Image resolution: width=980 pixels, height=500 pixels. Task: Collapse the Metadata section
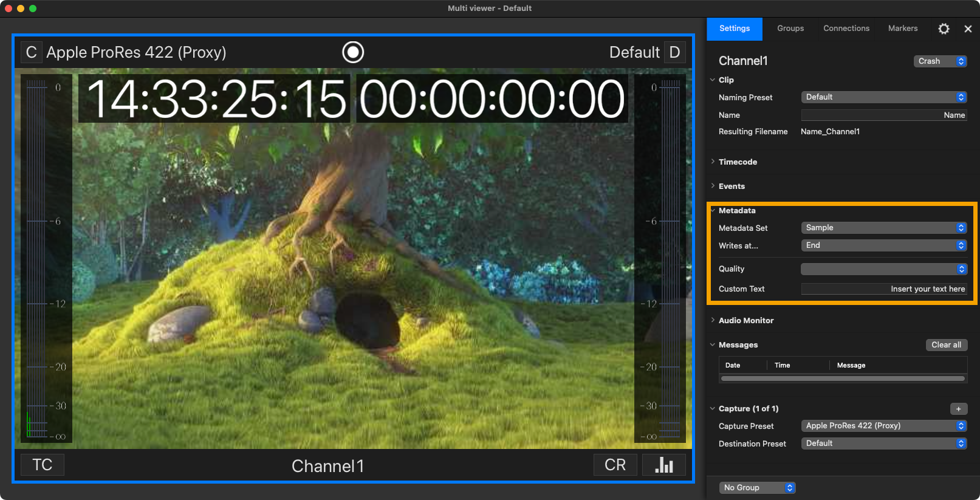point(713,210)
